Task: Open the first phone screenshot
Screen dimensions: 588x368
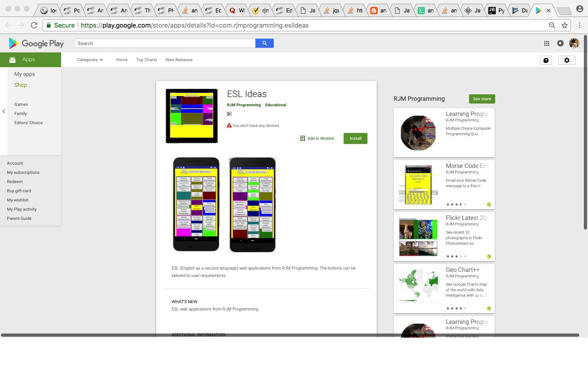Action: click(196, 205)
